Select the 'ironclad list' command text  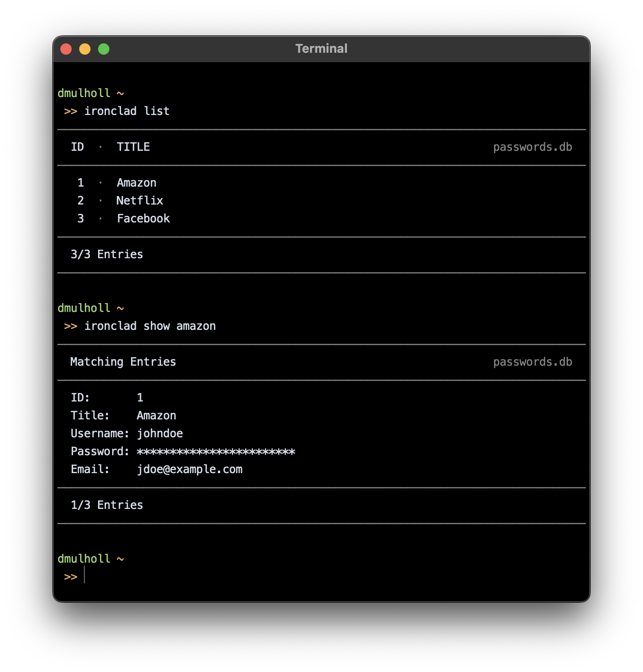point(127,111)
